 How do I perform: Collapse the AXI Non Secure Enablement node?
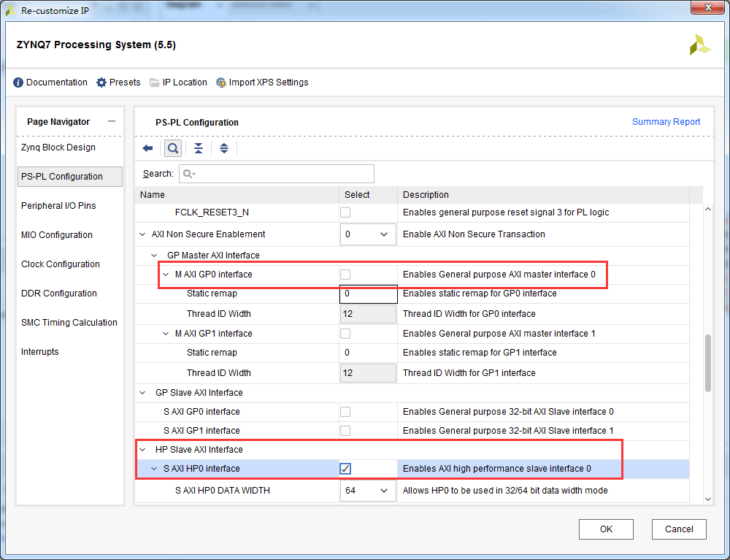tap(142, 234)
